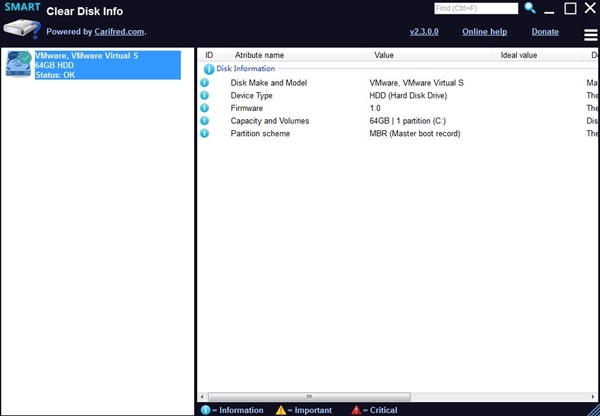Click the 'Important' legend label
600x416 pixels.
pyautogui.click(x=313, y=410)
